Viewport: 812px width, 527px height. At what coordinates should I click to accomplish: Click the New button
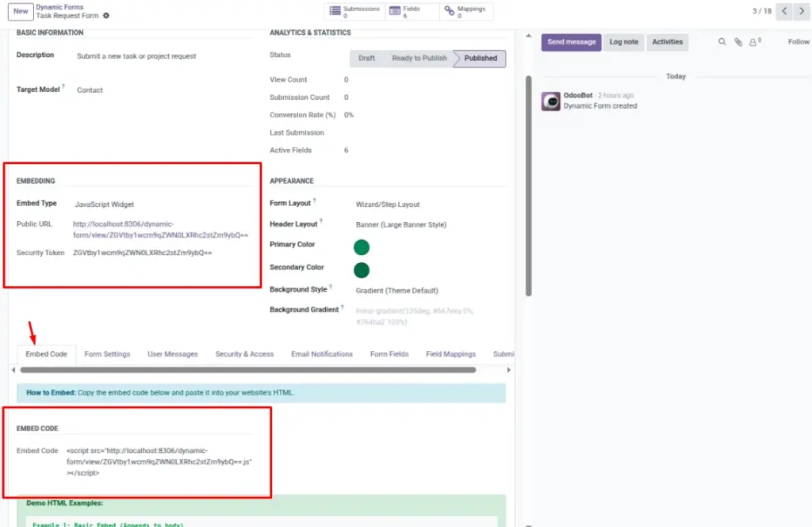tap(21, 11)
